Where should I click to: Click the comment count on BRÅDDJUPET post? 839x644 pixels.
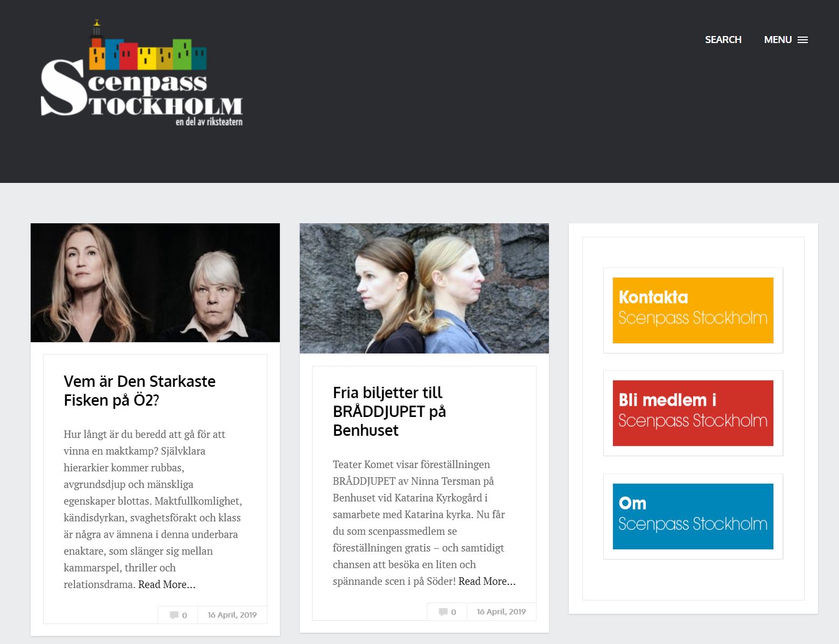[454, 612]
